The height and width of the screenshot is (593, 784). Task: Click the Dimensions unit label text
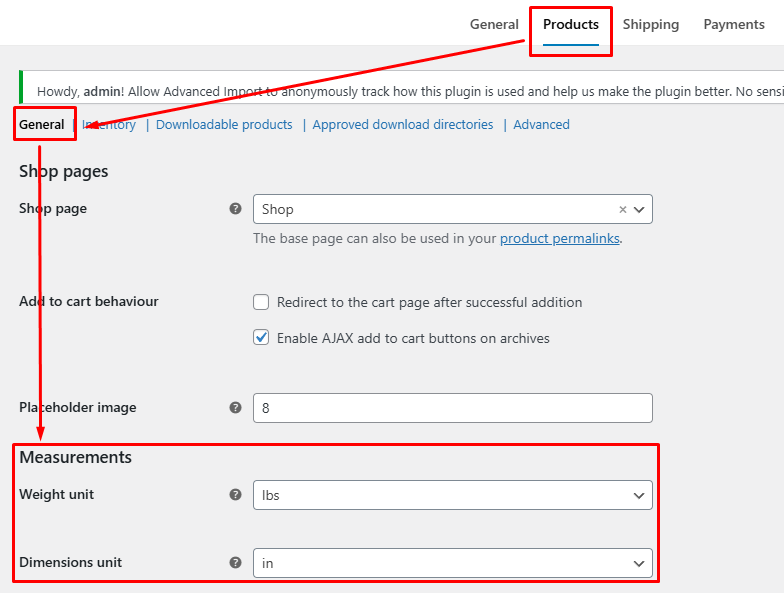tap(70, 562)
